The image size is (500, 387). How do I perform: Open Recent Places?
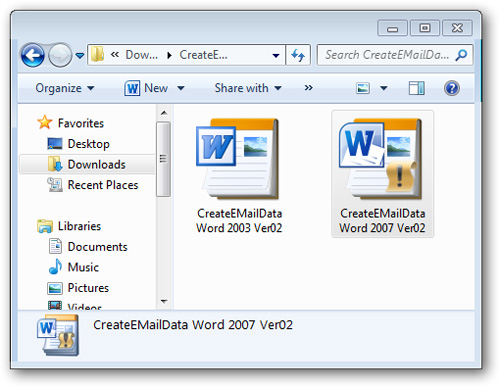(x=103, y=185)
